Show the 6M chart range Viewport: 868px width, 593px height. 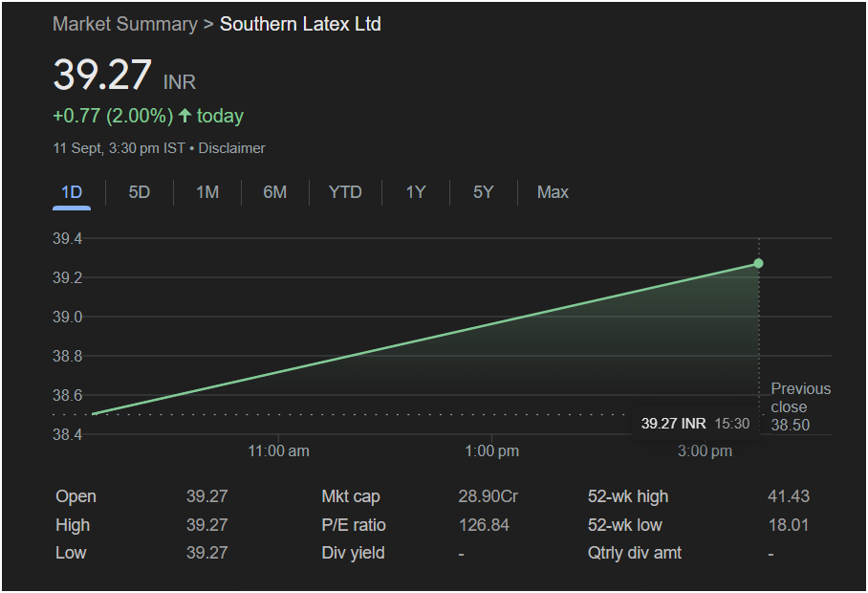click(275, 192)
